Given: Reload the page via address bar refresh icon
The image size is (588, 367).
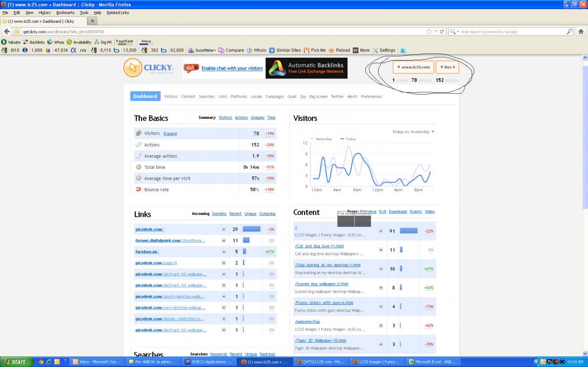Looking at the screenshot, I should [x=442, y=31].
